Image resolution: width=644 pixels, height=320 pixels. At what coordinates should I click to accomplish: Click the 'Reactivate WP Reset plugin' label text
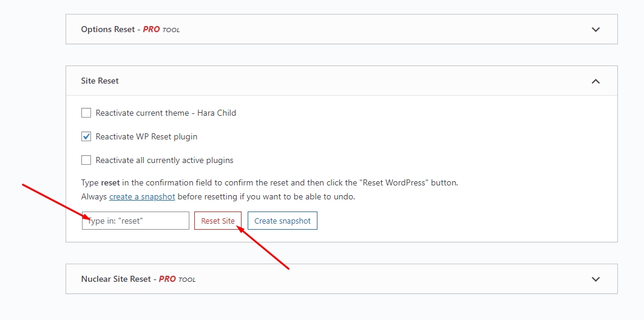(x=146, y=136)
